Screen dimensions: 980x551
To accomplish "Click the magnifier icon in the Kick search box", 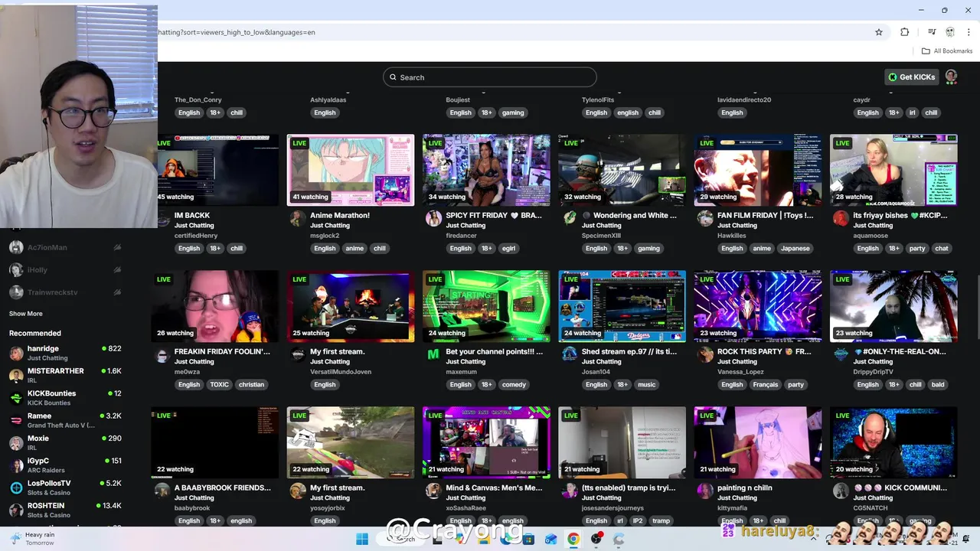I will click(x=394, y=77).
